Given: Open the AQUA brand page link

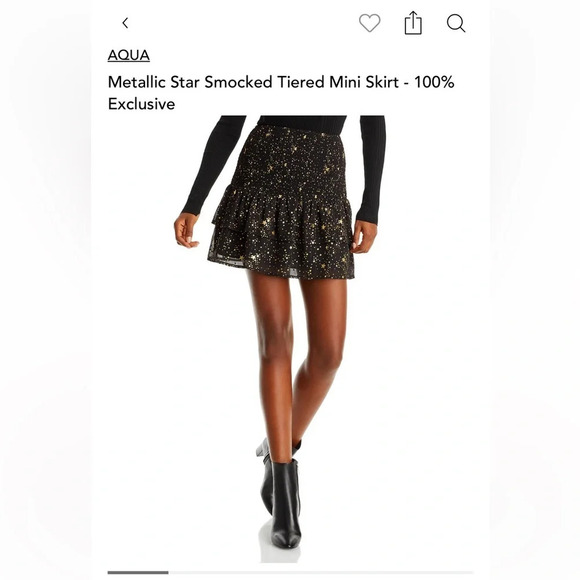Looking at the screenshot, I should (x=128, y=55).
